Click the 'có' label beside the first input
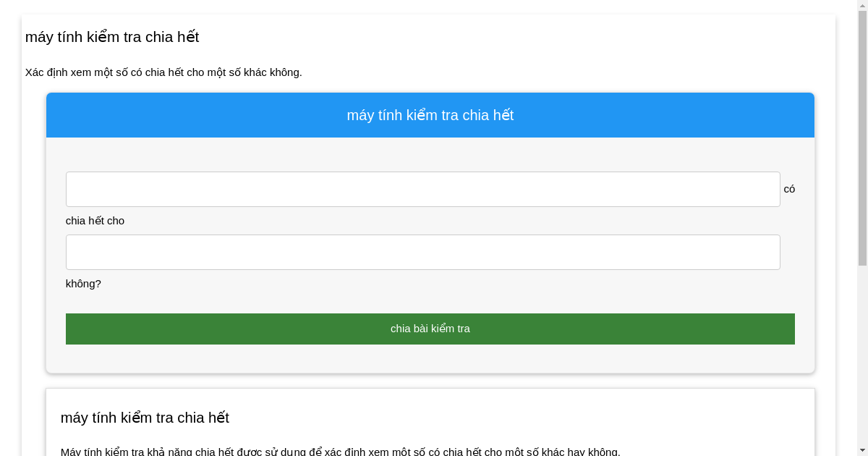868x456 pixels. coord(789,189)
